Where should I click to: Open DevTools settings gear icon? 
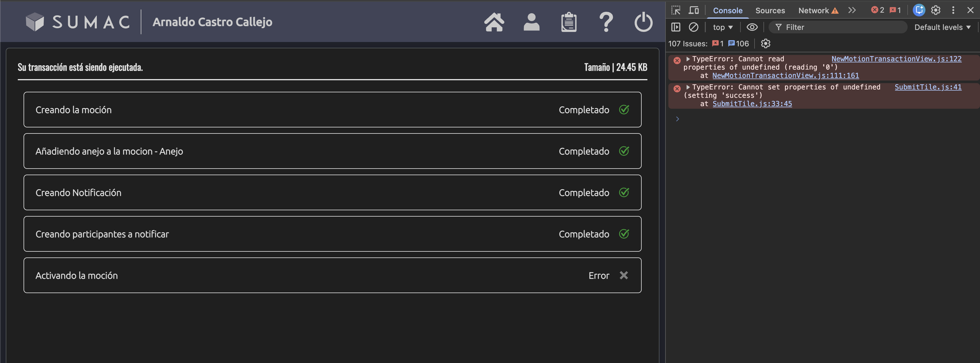(935, 10)
